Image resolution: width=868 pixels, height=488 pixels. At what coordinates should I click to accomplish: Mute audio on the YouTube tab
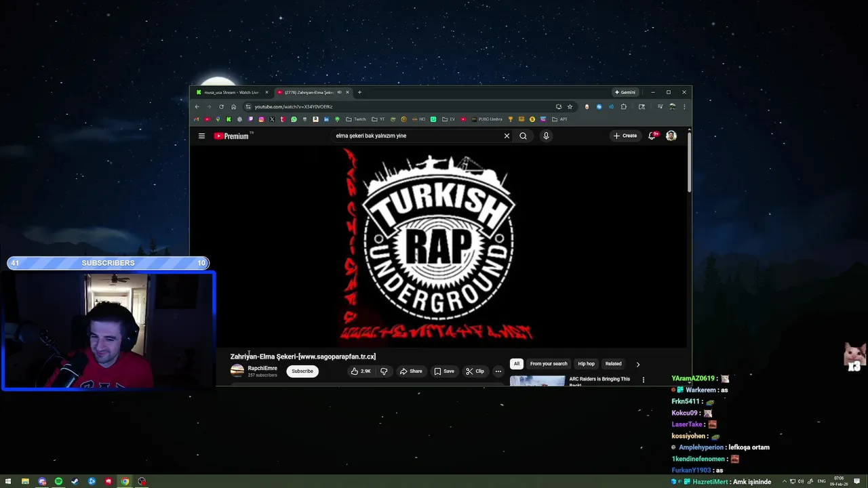click(x=339, y=92)
